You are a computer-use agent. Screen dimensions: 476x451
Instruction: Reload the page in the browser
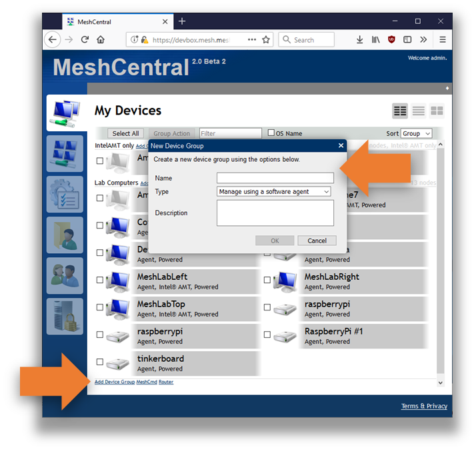click(x=85, y=40)
